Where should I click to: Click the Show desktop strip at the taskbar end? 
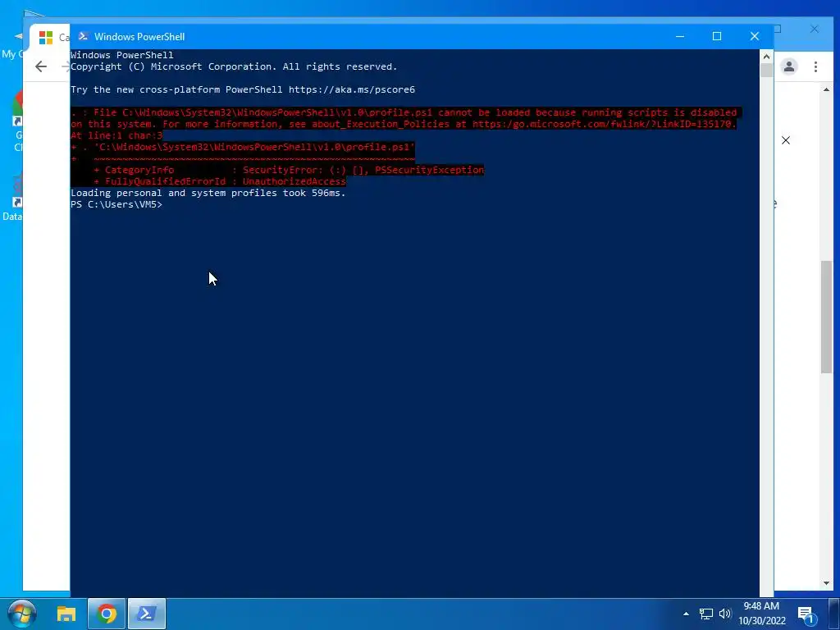(x=834, y=614)
